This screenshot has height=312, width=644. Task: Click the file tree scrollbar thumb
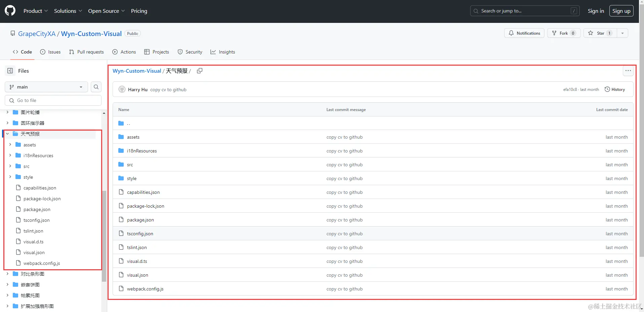[104, 236]
